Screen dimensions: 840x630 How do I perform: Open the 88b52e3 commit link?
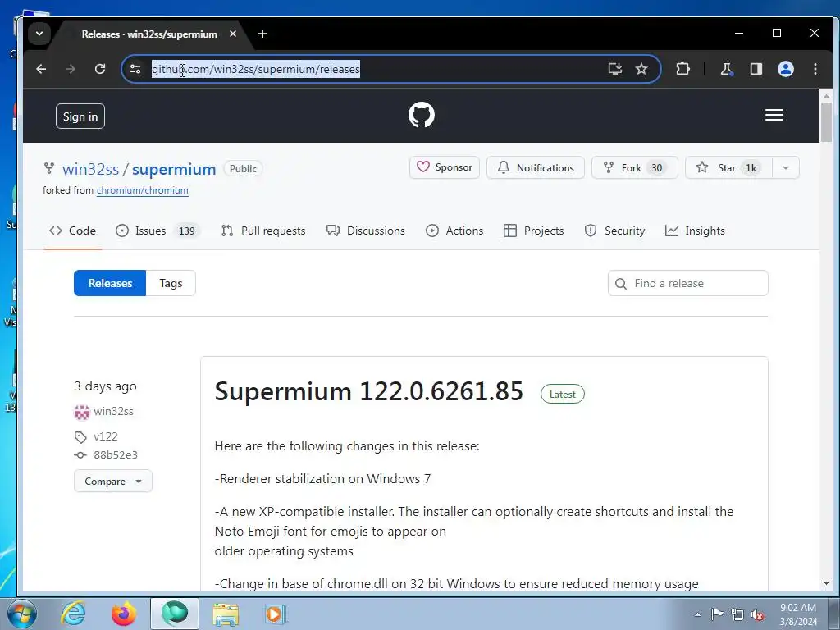pos(116,454)
